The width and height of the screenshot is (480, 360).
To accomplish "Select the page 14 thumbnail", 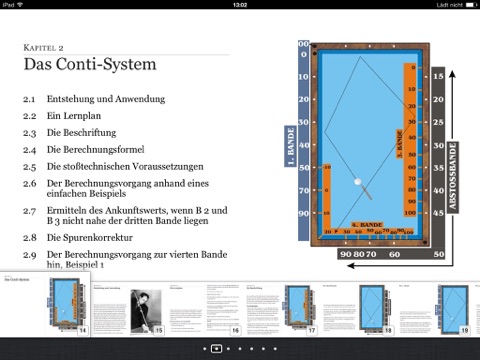I will coord(45,304).
